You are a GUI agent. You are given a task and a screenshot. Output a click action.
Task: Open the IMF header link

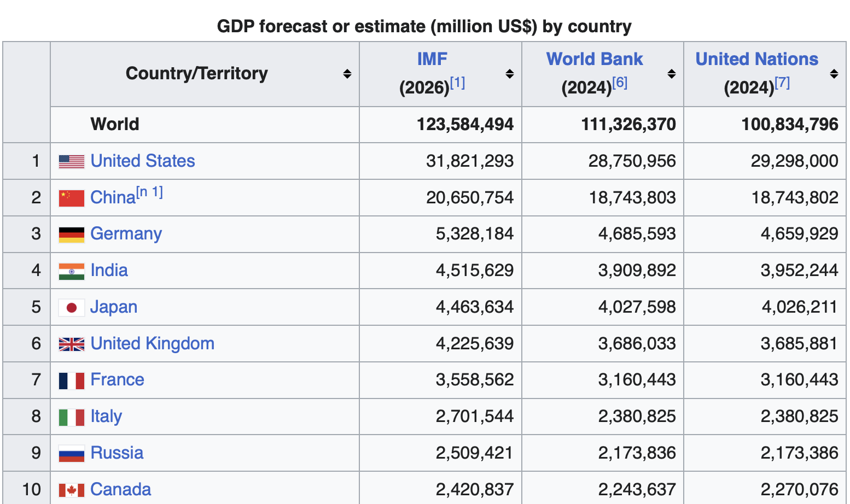click(x=432, y=59)
